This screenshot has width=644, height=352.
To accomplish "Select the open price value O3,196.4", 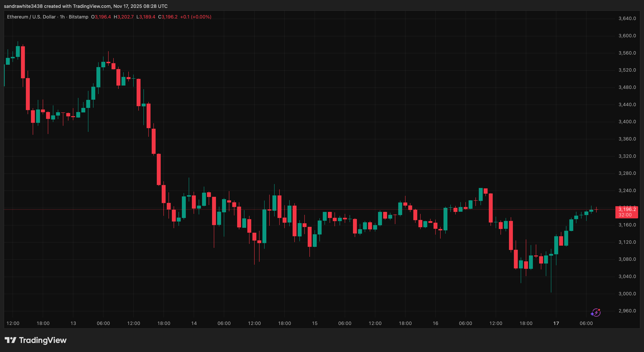I will click(101, 17).
